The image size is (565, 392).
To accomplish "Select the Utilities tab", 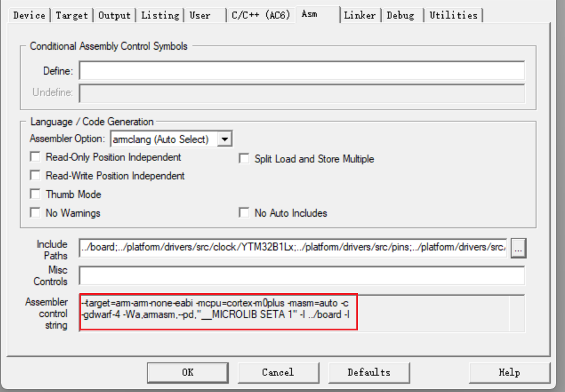I will pos(454,15).
